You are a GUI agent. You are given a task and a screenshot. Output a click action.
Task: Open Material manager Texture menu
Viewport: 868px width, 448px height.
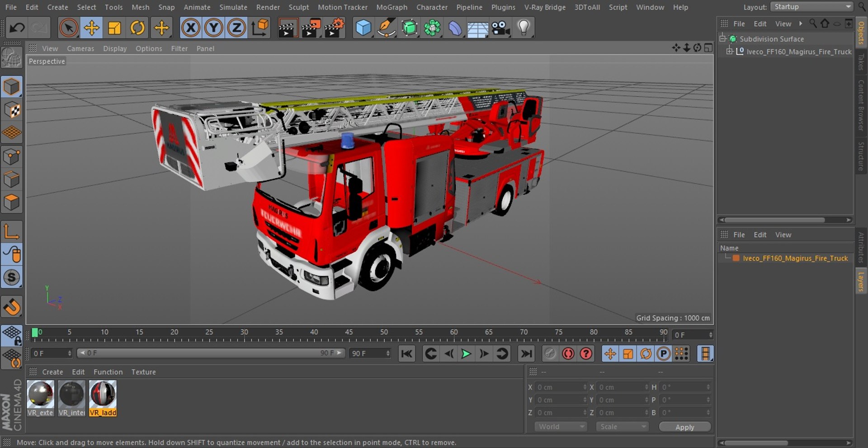143,372
